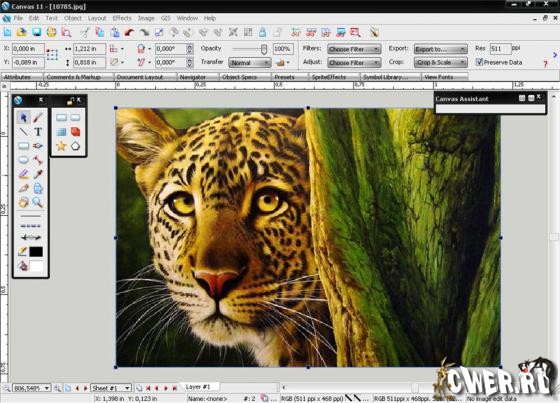The width and height of the screenshot is (560, 403).
Task: Click the black stroke color swatch
Action: pyautogui.click(x=36, y=252)
